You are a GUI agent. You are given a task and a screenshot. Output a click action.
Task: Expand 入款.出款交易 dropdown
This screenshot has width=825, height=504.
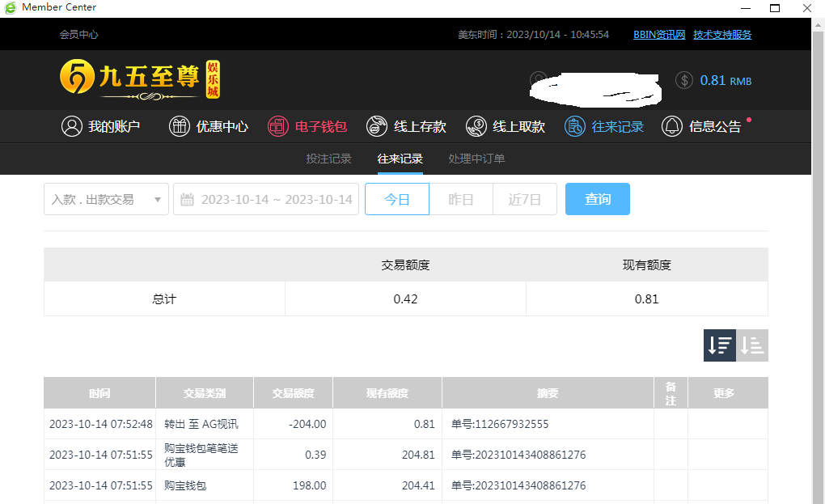coord(106,199)
